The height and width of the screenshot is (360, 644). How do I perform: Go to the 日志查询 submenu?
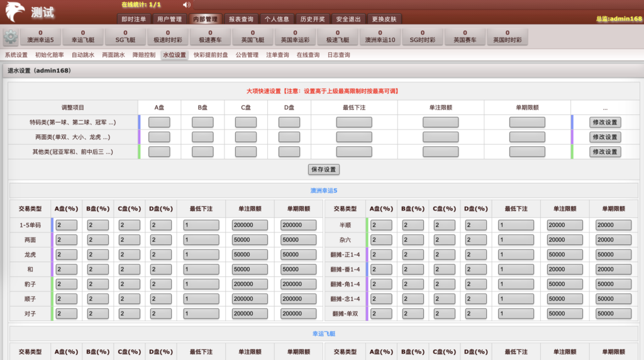(x=338, y=55)
